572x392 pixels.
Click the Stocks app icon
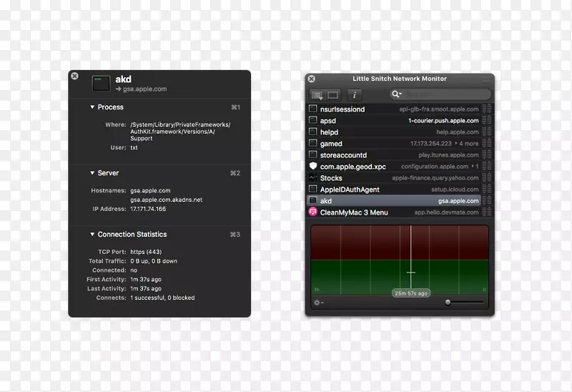(312, 177)
